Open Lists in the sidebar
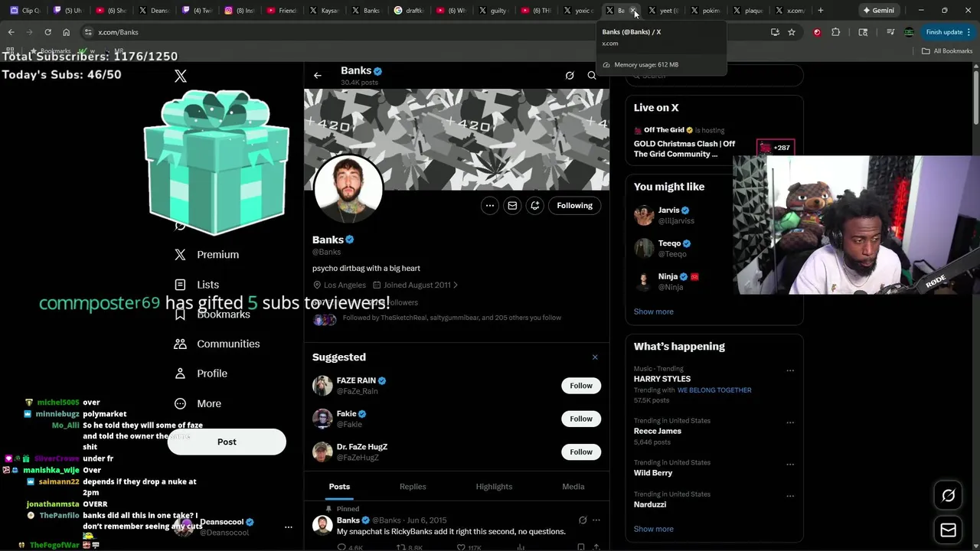The height and width of the screenshot is (551, 980). pos(197,285)
